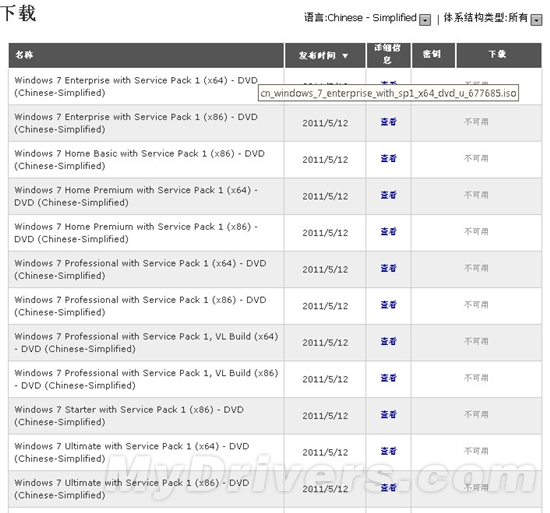View details for Professional SP1 (x64) DVD
The image size is (550, 513).
[x=389, y=268]
